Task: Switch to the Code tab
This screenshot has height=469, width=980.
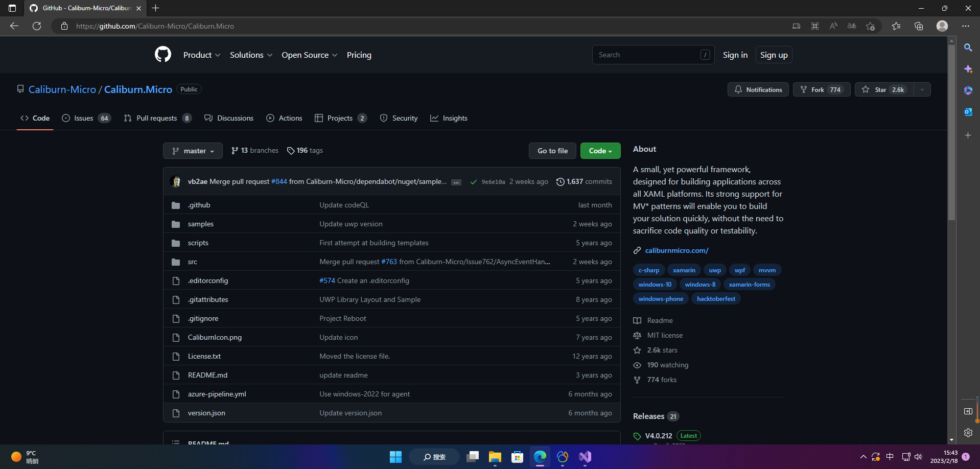Action: click(x=35, y=118)
